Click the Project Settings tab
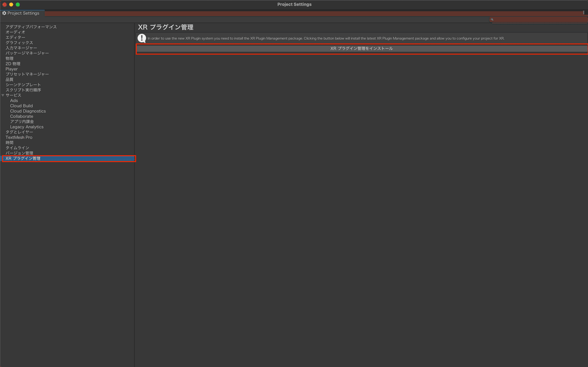588x367 pixels. pos(22,13)
